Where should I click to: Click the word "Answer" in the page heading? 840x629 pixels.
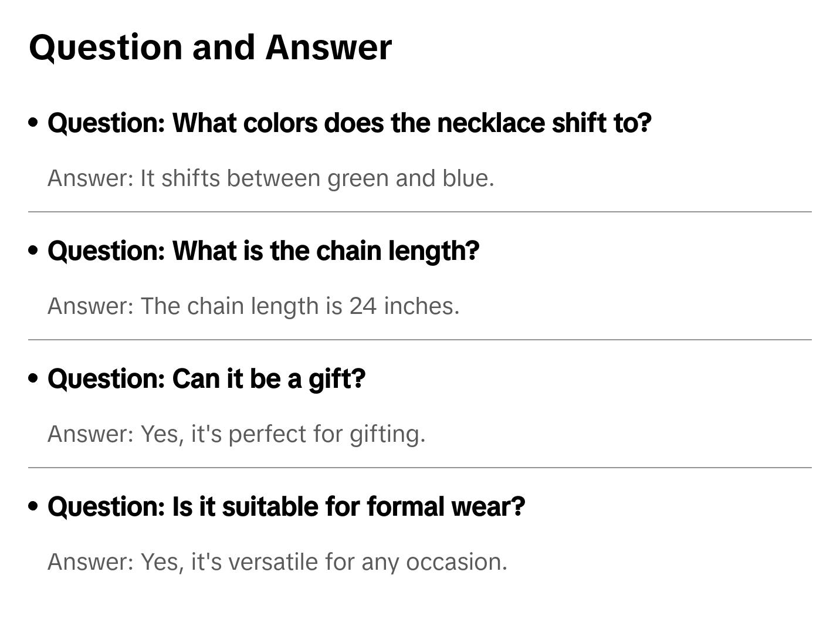[328, 47]
